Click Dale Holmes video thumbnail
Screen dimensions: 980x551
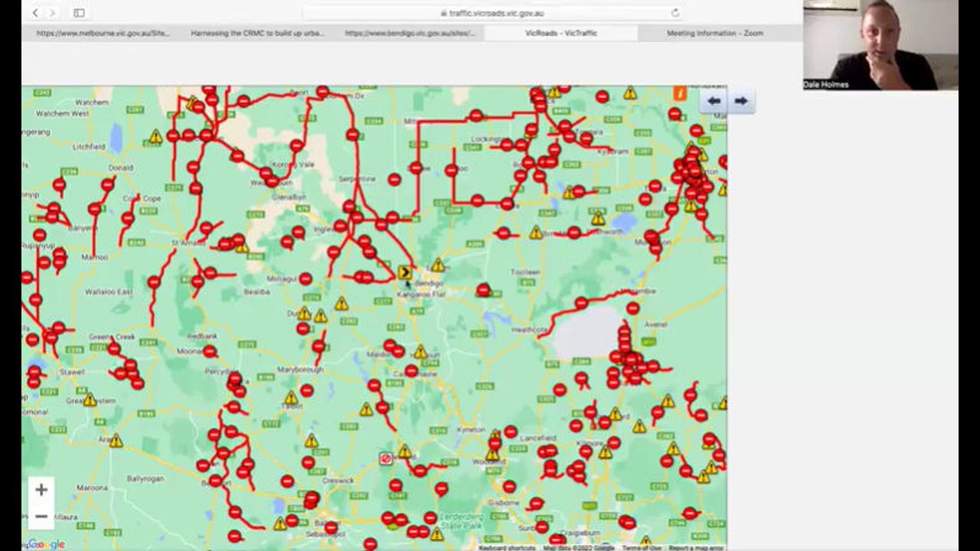[x=880, y=45]
